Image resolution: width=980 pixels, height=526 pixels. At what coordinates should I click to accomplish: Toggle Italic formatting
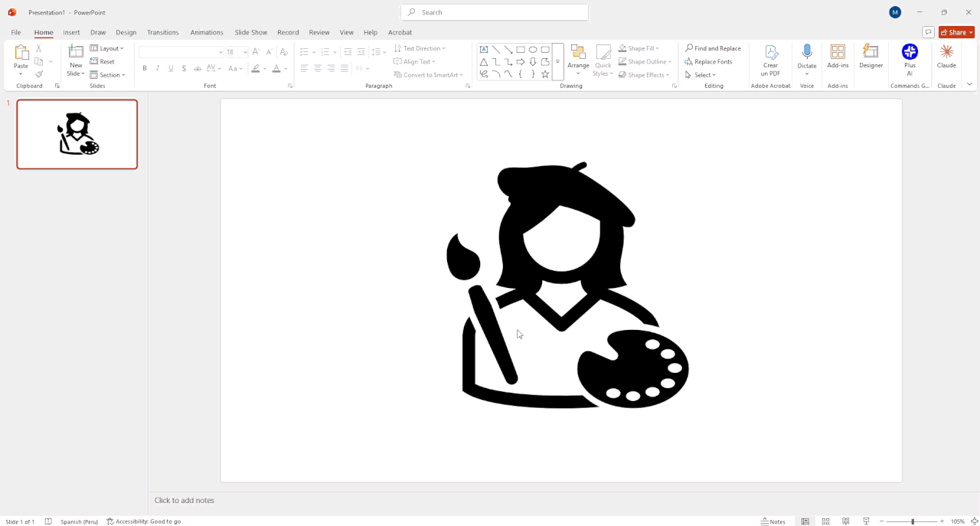pyautogui.click(x=158, y=68)
